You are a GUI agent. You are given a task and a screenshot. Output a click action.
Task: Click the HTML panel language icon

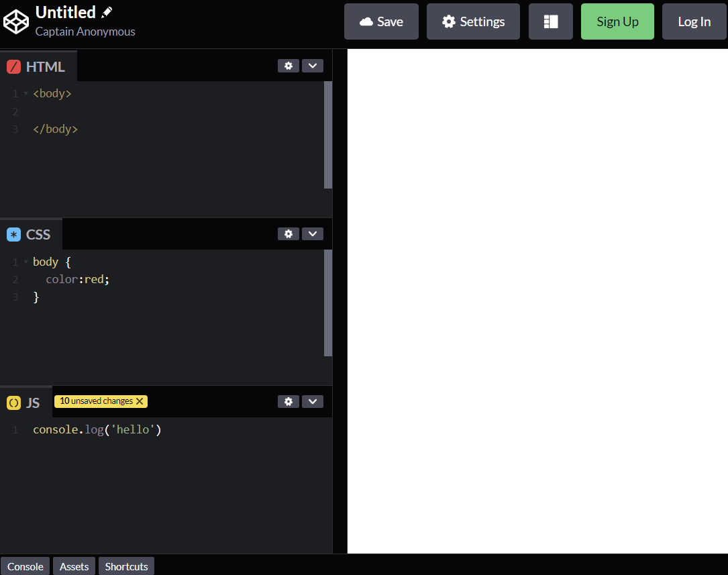[x=13, y=66]
